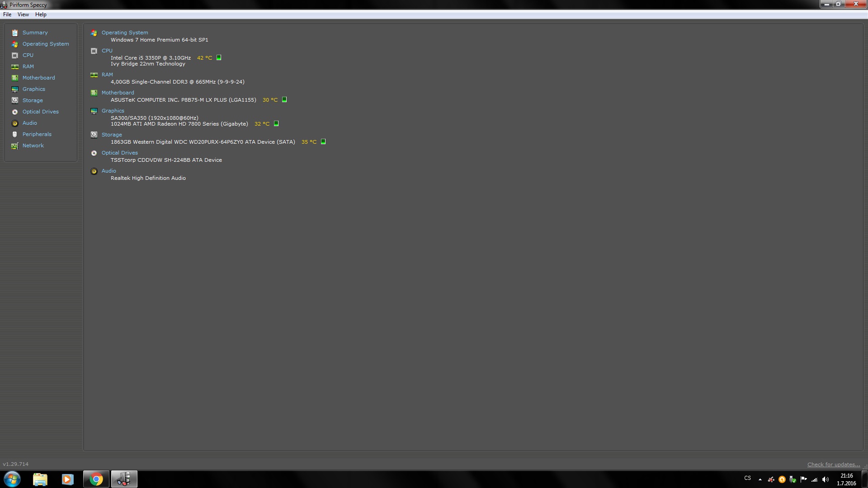Screen dimensions: 868x488
Task: Click the CS language indicator
Action: [747, 478]
